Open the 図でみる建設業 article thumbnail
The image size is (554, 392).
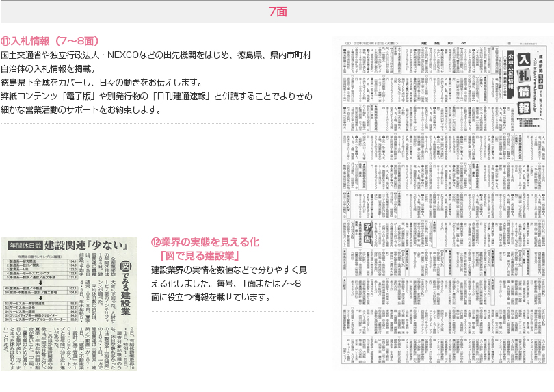[x=69, y=304]
